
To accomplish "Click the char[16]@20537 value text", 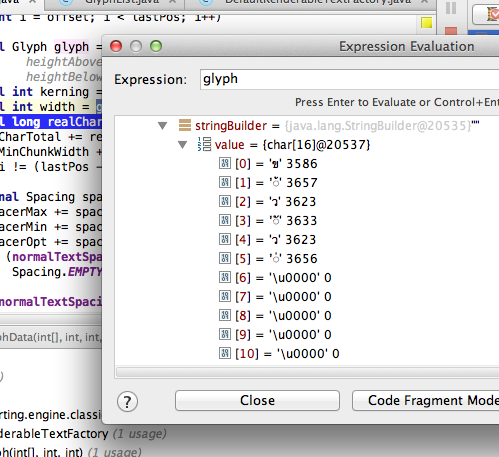I will pyautogui.click(x=317, y=145).
